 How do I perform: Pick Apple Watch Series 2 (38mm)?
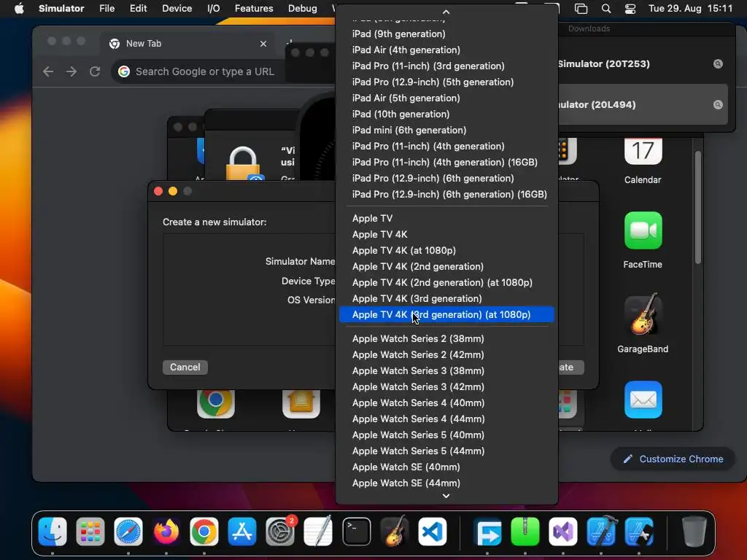click(x=447, y=338)
